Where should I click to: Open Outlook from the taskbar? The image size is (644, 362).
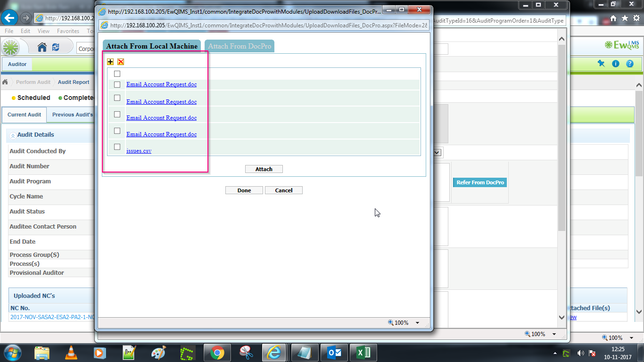pos(334,352)
